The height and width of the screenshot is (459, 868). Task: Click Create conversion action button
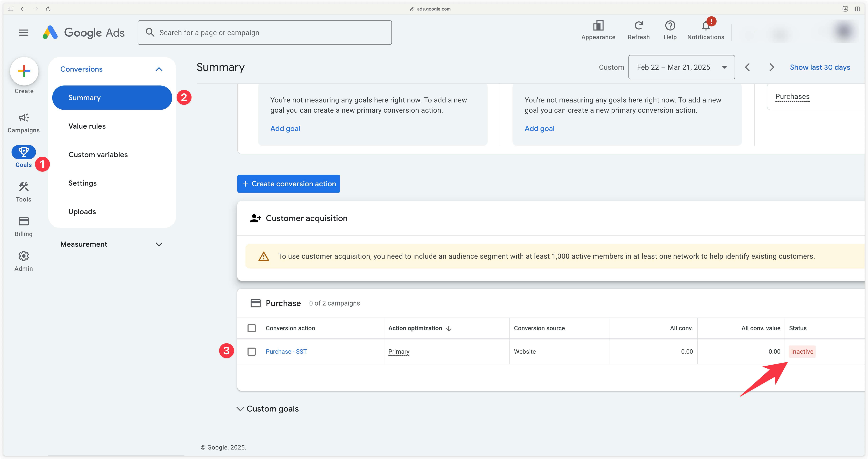coord(289,184)
